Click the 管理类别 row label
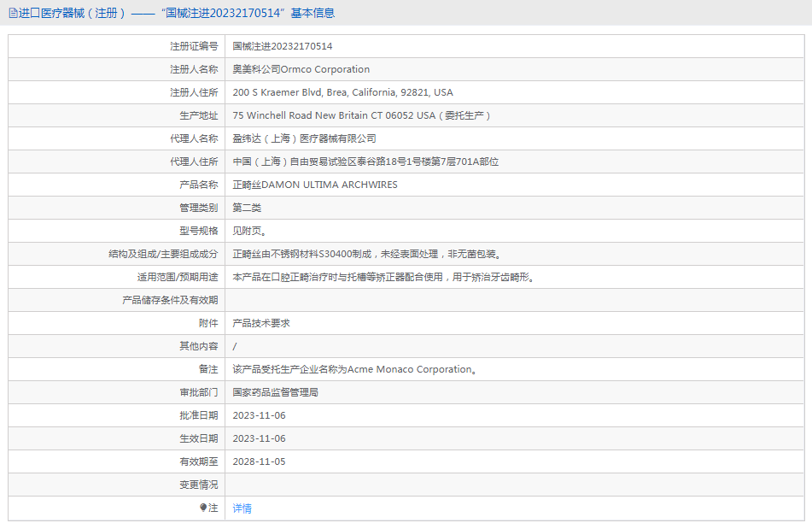This screenshot has height=523, width=812. tap(199, 208)
